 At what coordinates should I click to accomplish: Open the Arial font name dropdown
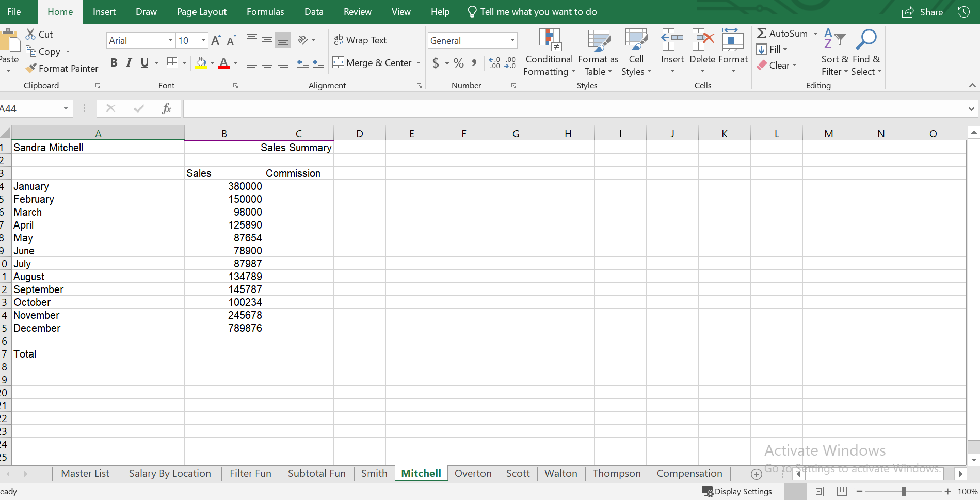click(x=170, y=40)
